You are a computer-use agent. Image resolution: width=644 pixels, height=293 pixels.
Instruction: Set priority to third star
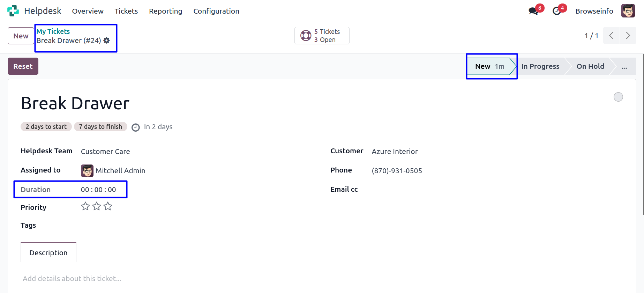108,206
